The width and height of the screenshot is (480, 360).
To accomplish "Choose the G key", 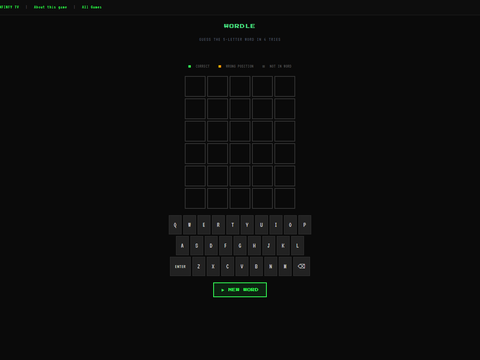I will click(240, 246).
